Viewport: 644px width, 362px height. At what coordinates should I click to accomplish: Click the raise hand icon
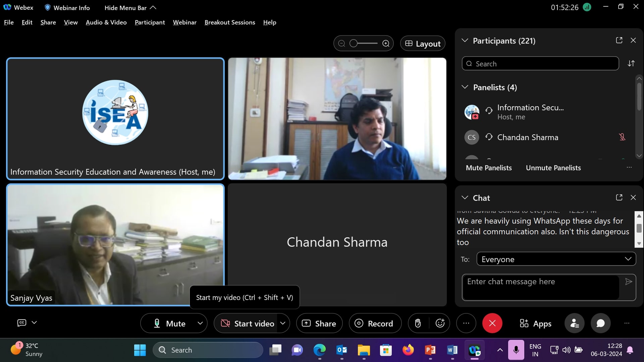(418, 323)
